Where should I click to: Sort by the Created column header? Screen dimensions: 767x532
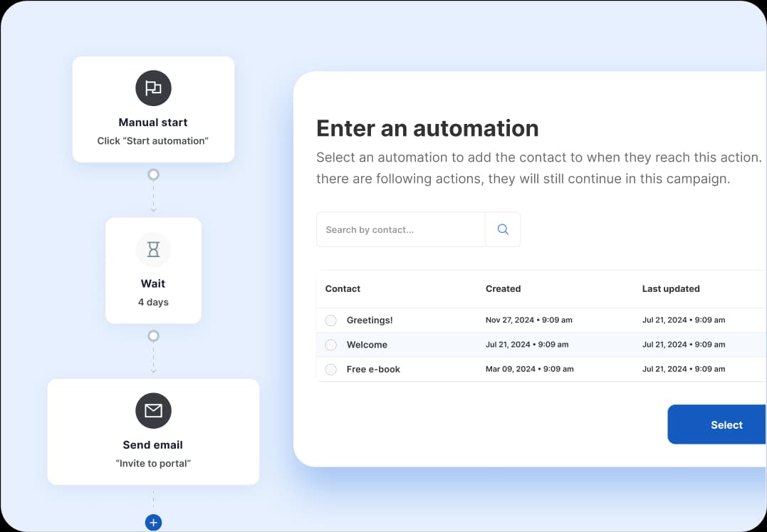coord(503,288)
